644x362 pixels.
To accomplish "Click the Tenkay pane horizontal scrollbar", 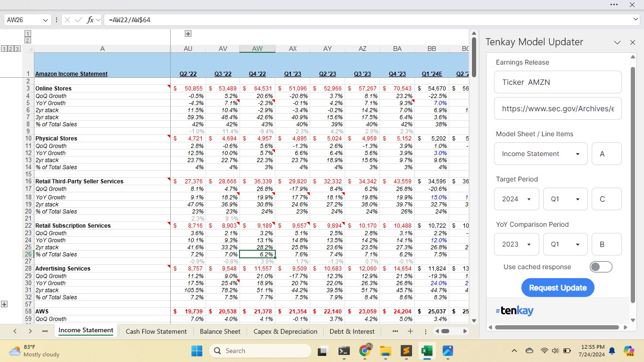I will (x=557, y=327).
